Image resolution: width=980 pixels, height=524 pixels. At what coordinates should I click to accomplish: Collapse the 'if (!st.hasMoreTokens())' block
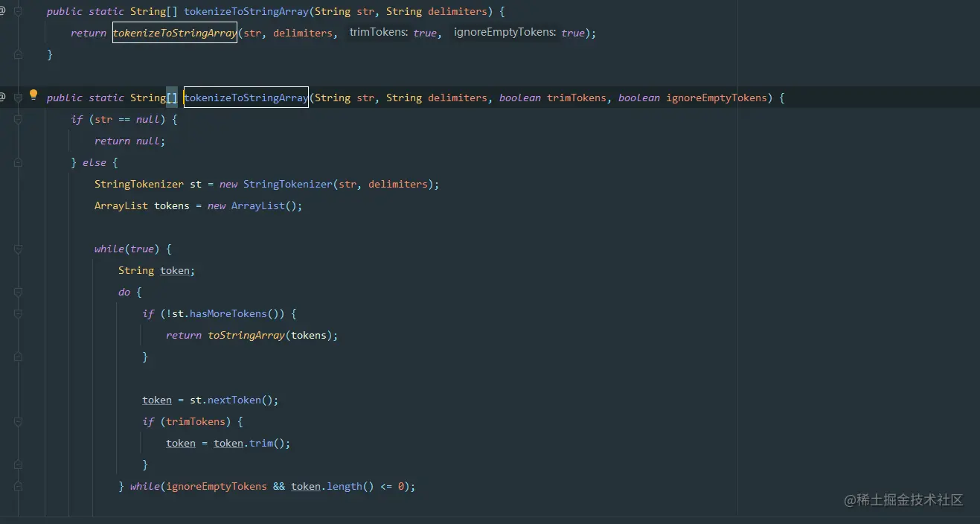tap(18, 313)
